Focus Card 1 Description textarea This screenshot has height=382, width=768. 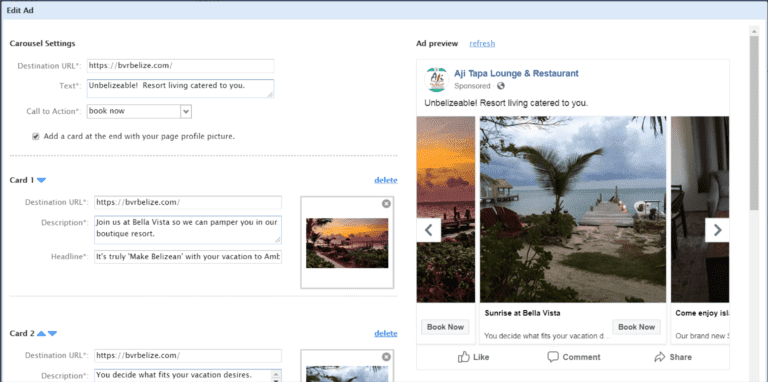pyautogui.click(x=188, y=230)
